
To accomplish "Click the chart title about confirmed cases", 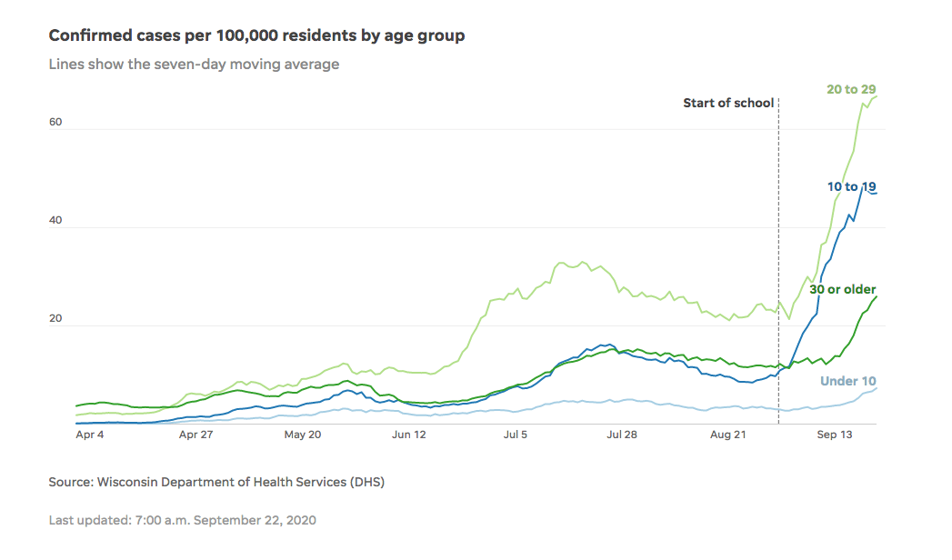I will click(256, 35).
